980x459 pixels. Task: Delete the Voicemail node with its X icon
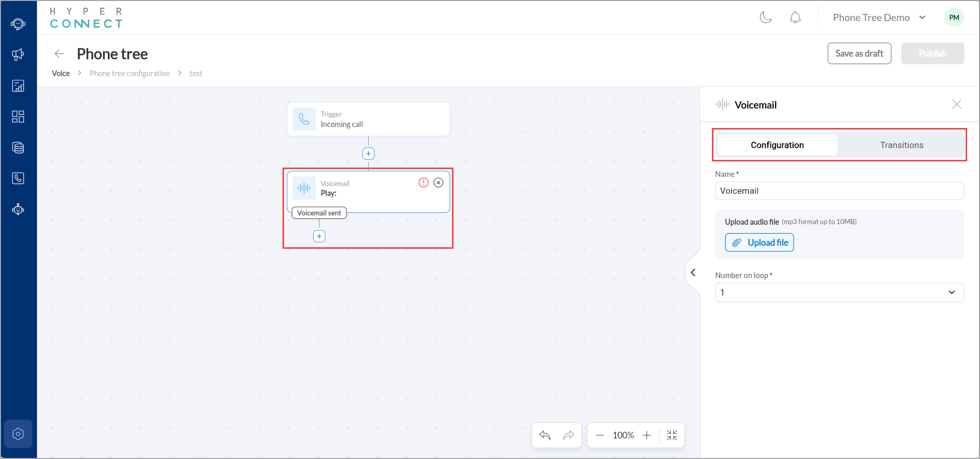click(x=438, y=182)
